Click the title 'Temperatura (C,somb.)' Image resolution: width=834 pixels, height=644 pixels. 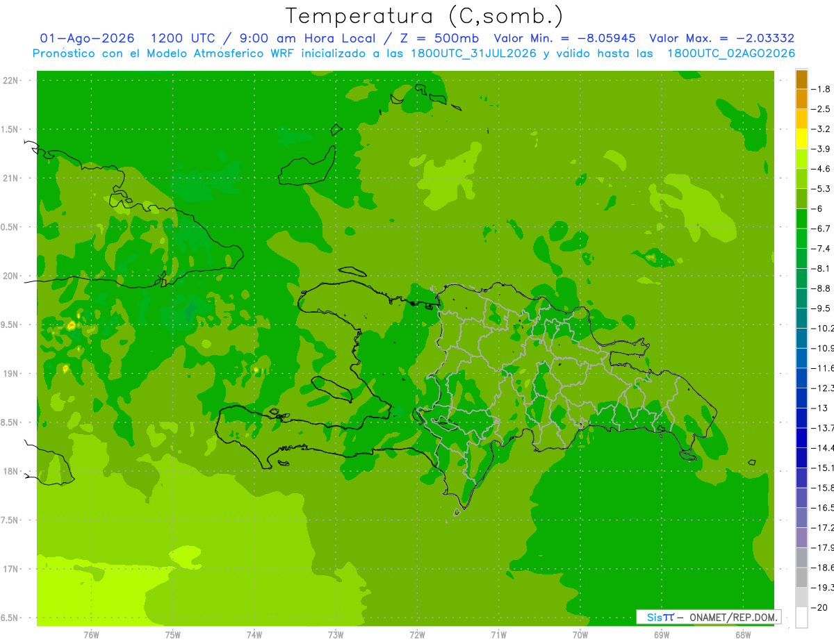click(425, 17)
